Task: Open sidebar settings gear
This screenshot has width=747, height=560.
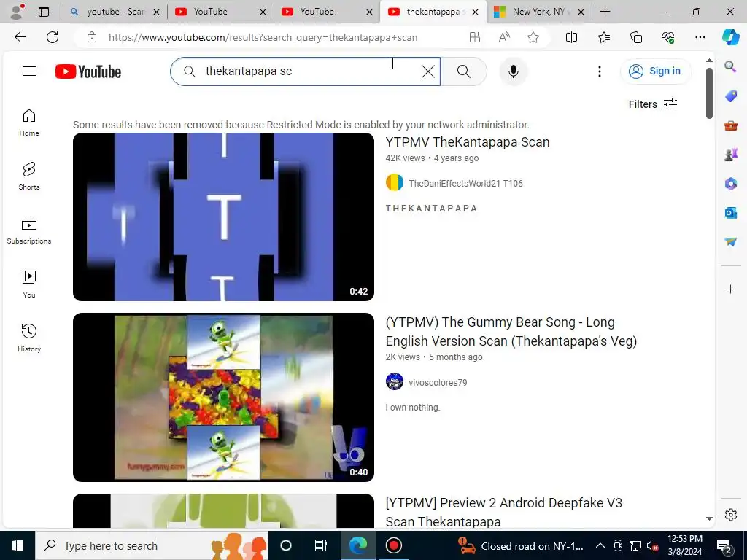Action: click(x=730, y=515)
